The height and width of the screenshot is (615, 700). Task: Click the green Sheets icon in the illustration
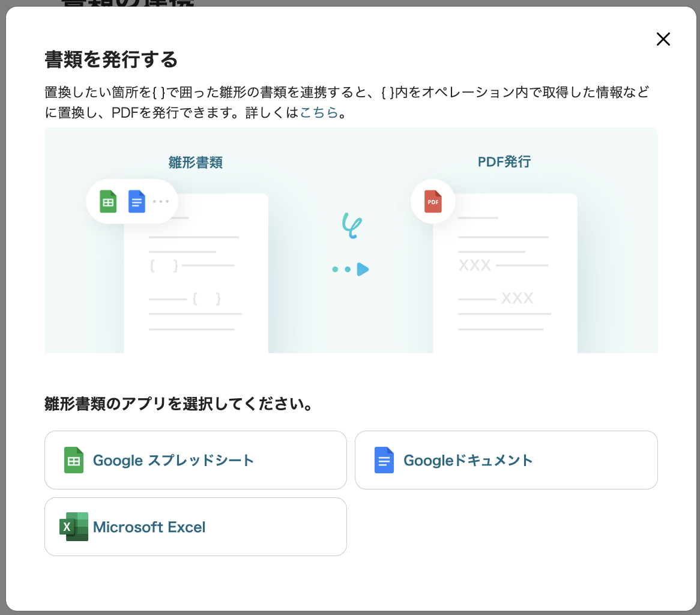coord(108,201)
